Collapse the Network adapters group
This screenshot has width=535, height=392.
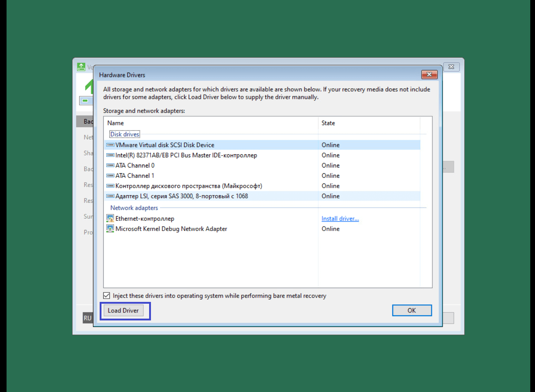coord(134,208)
